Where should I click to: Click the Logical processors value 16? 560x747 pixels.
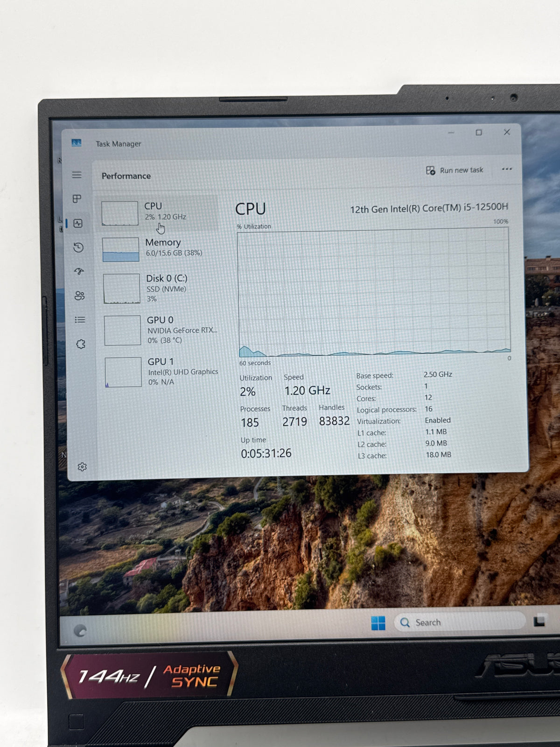428,409
